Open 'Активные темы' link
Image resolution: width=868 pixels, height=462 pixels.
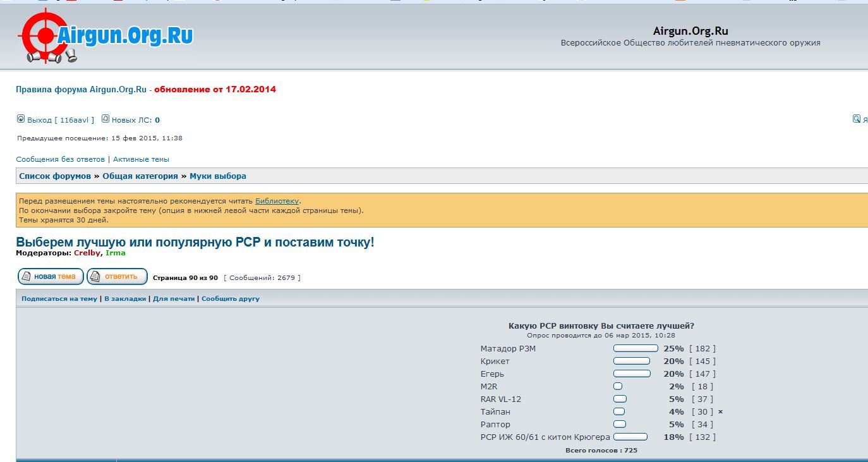tap(141, 159)
